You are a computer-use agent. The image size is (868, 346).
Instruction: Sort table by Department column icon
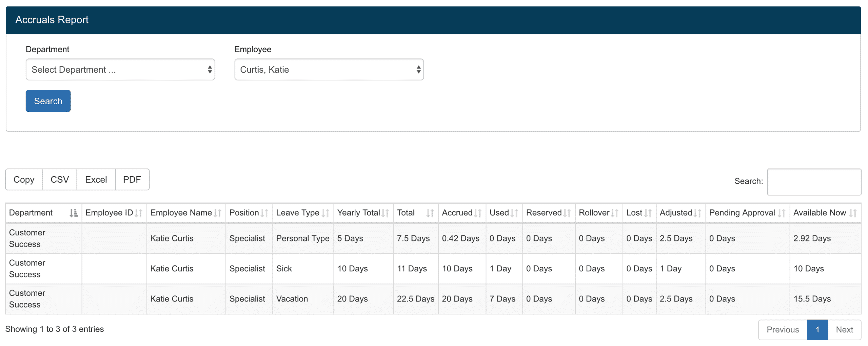[73, 213]
